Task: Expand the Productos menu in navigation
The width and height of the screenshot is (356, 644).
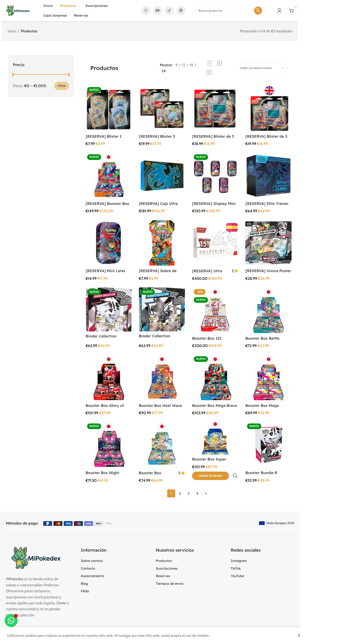Action: click(69, 6)
